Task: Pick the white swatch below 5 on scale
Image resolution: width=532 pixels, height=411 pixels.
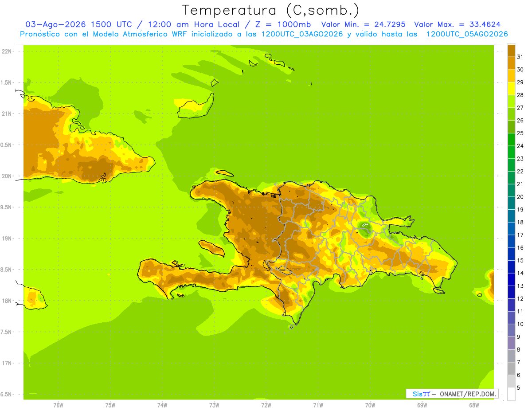Action: tap(511, 394)
